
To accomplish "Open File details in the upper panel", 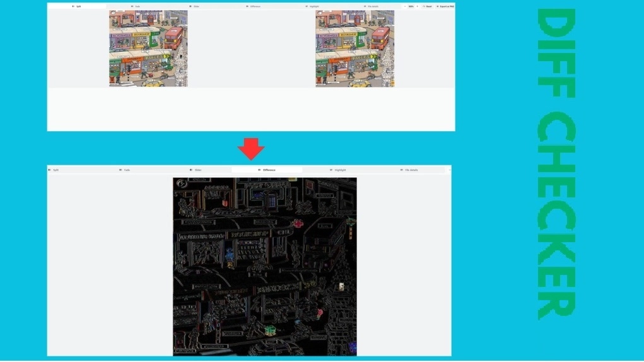I will coord(370,6).
